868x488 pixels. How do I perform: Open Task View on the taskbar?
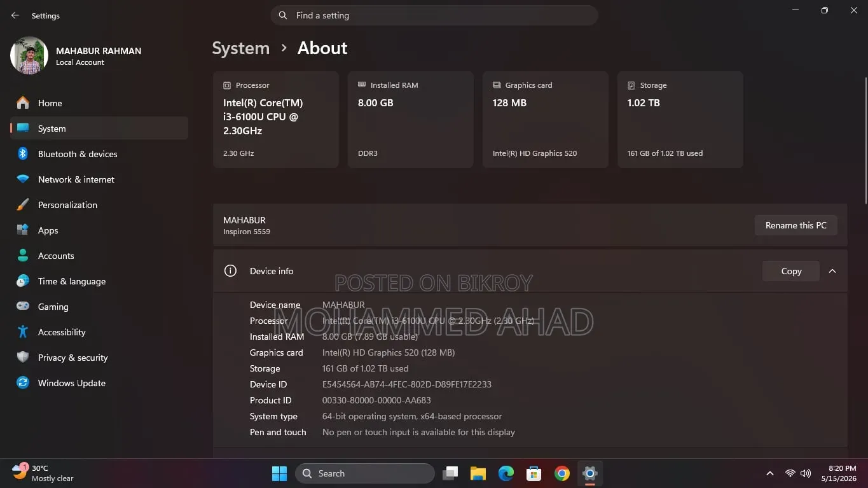pos(450,473)
